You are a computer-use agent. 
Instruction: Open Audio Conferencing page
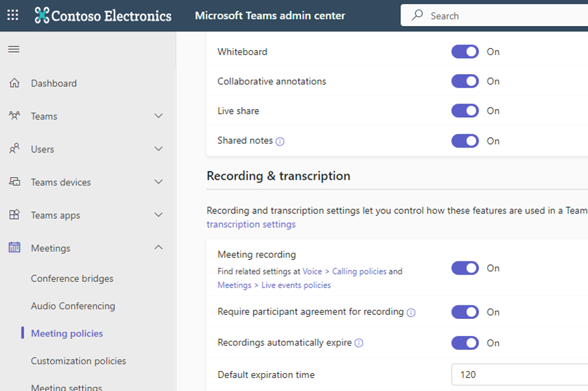click(x=73, y=306)
